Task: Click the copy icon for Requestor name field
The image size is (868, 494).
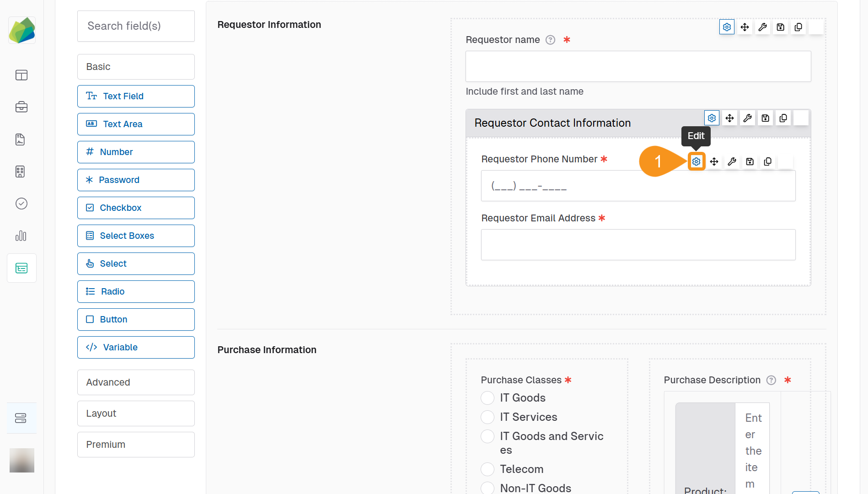Action: [798, 27]
